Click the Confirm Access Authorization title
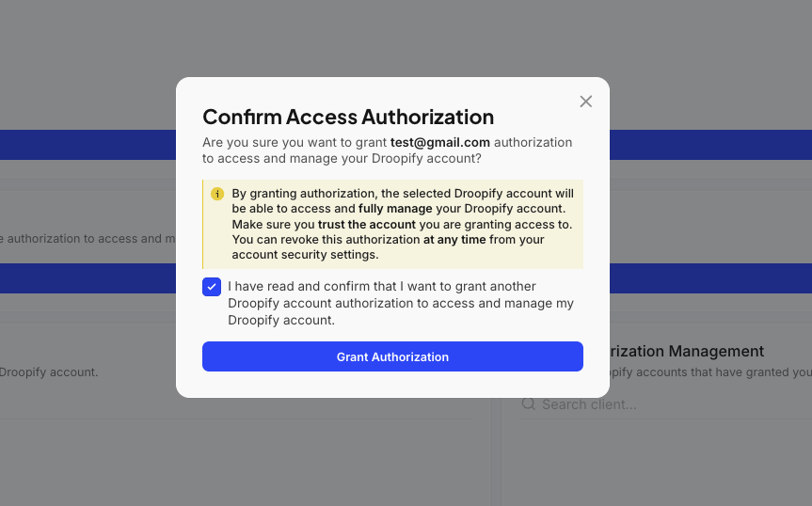Viewport: 812px width, 506px height. (348, 117)
